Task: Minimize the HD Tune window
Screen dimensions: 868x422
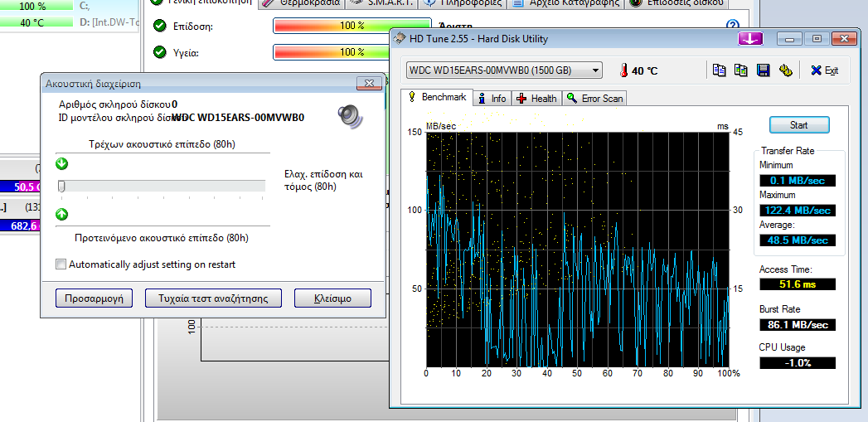Action: pyautogui.click(x=790, y=39)
